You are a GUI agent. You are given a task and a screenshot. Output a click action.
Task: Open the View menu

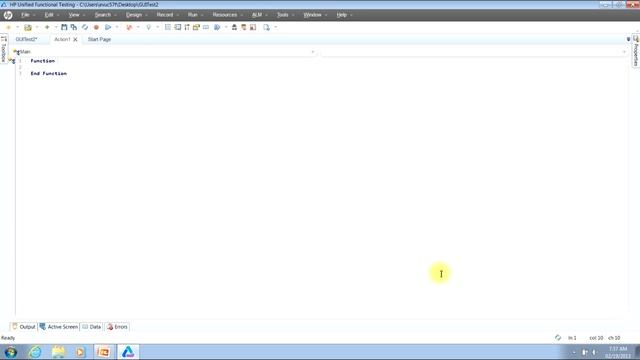pyautogui.click(x=74, y=15)
